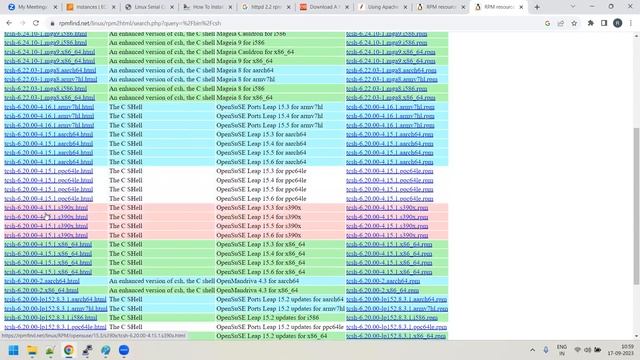Open the ENG IN language indicator
This screenshot has width=640, height=360.
[x=562, y=350]
